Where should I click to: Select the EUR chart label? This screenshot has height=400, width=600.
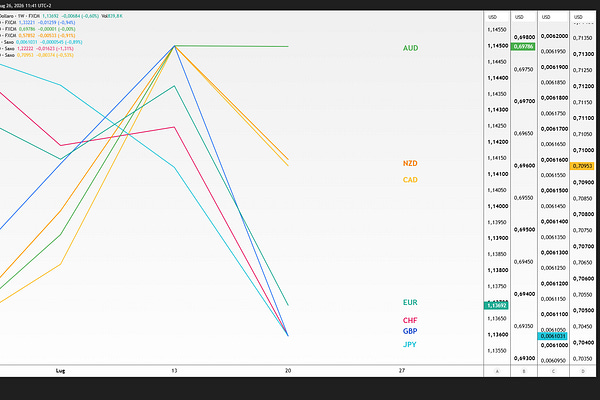coord(410,302)
